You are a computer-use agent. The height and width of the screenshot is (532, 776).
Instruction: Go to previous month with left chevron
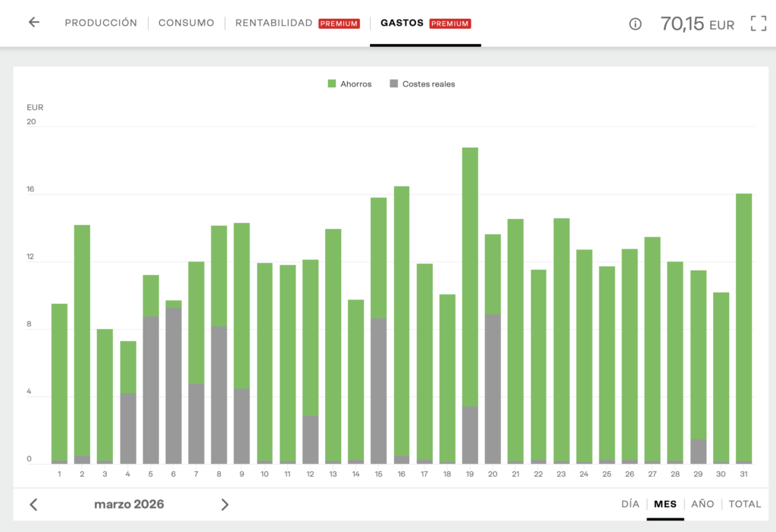pyautogui.click(x=33, y=505)
